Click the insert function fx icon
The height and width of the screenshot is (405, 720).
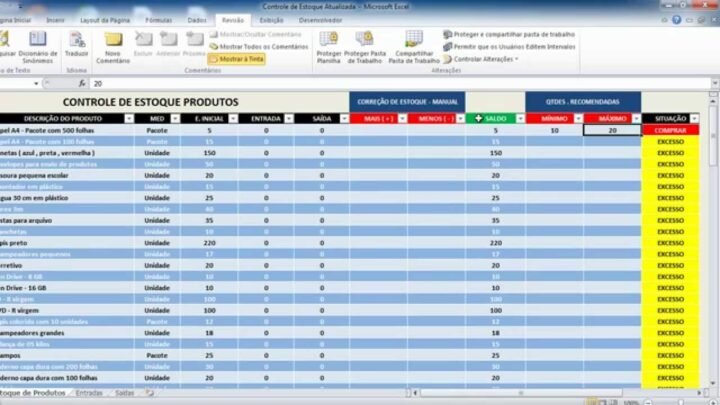pyautogui.click(x=82, y=84)
